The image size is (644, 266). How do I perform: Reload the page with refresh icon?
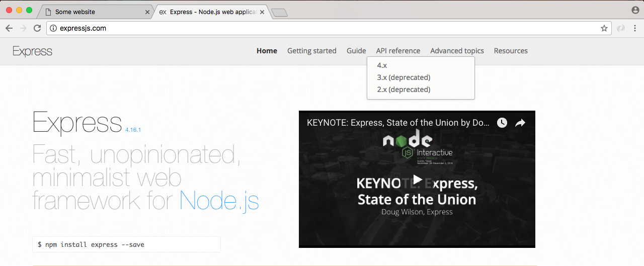click(37, 28)
